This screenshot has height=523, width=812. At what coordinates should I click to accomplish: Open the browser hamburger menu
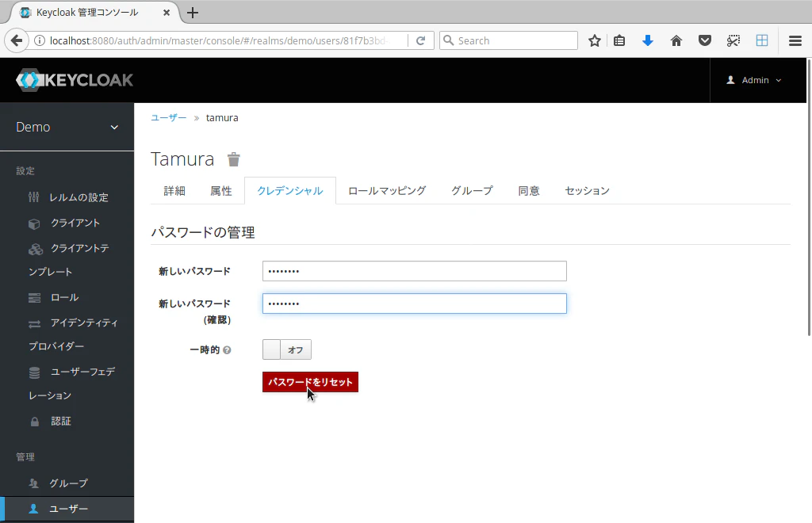pyautogui.click(x=795, y=40)
